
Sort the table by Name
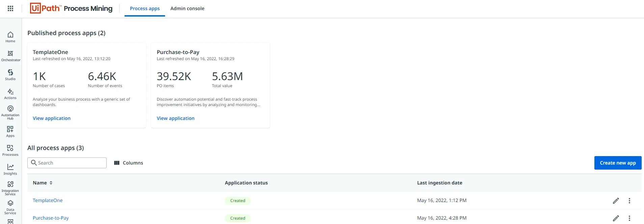click(x=43, y=183)
